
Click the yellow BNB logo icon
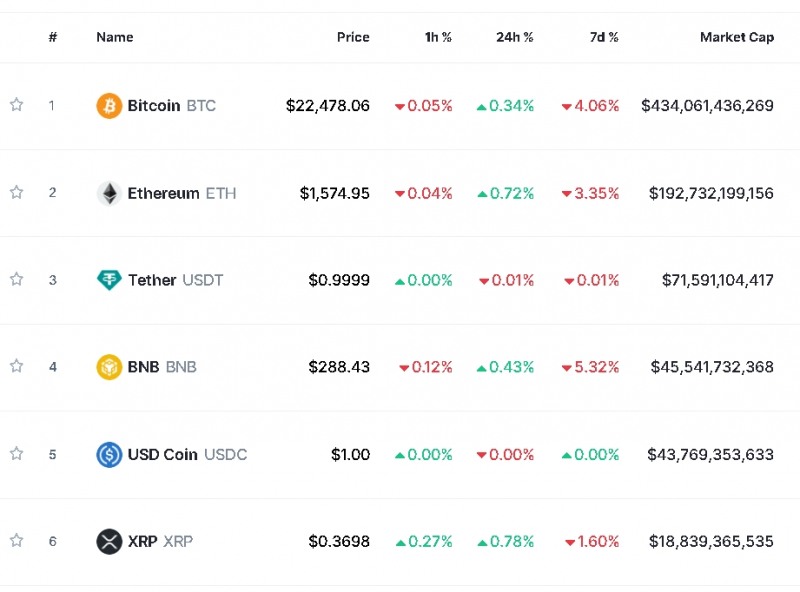[x=109, y=367]
